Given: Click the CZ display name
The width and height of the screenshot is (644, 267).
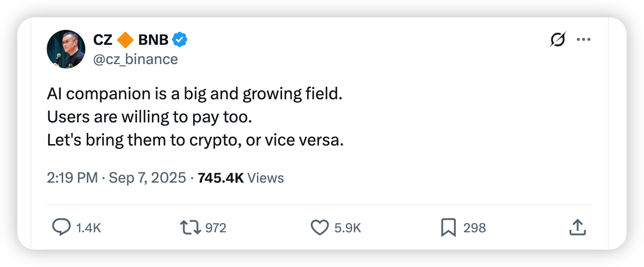Looking at the screenshot, I should (x=103, y=40).
